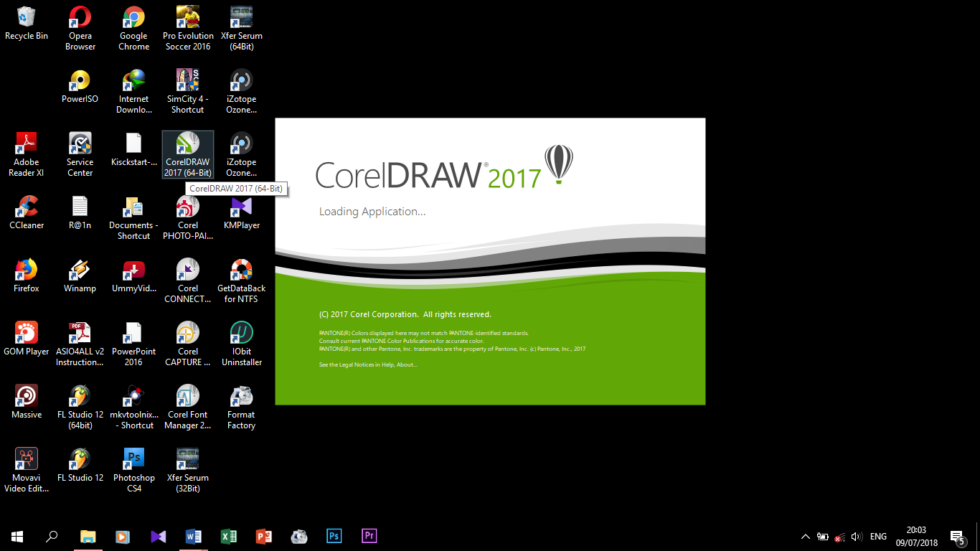Select the FL Studio 12 (64bit) shortcut
The image size is (980, 551).
pos(80,408)
